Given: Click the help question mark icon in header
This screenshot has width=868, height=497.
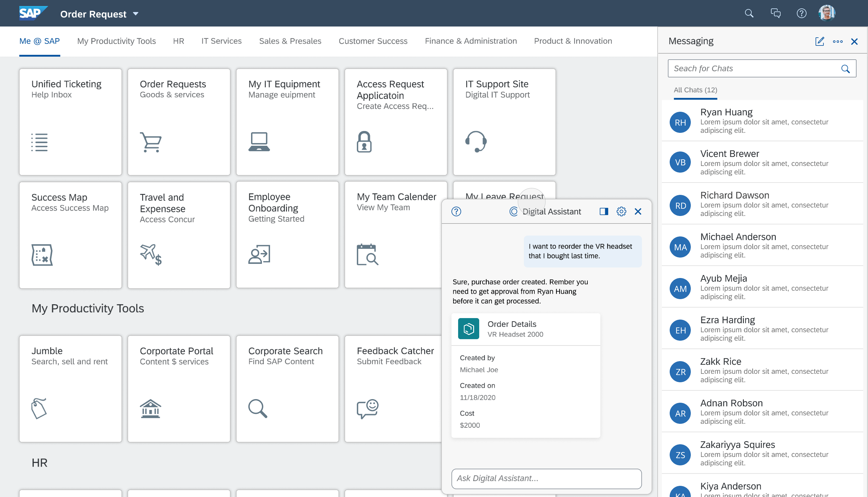Looking at the screenshot, I should (x=801, y=13).
